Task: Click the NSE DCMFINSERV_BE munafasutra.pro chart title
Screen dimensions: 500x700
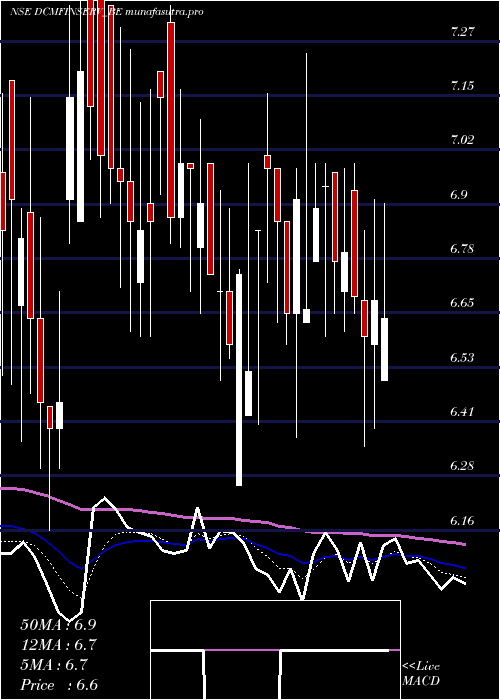Action: [x=107, y=12]
